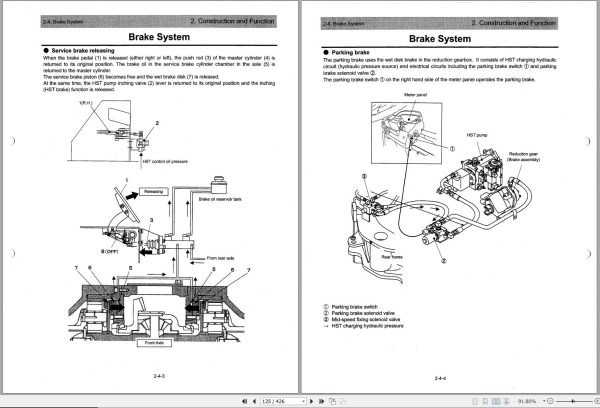Click the zoom slider handle
600x408 pixels.
coord(573,401)
